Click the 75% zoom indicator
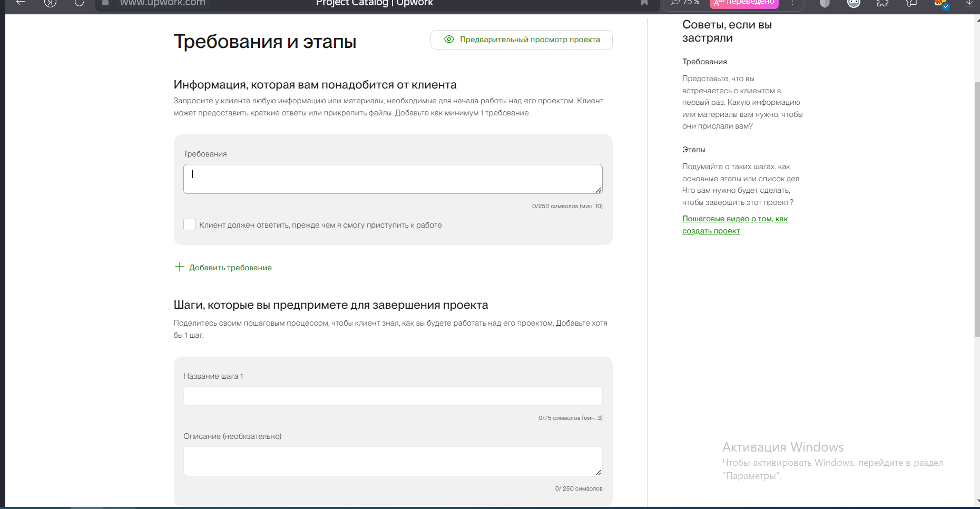The height and width of the screenshot is (509, 980). [x=685, y=3]
